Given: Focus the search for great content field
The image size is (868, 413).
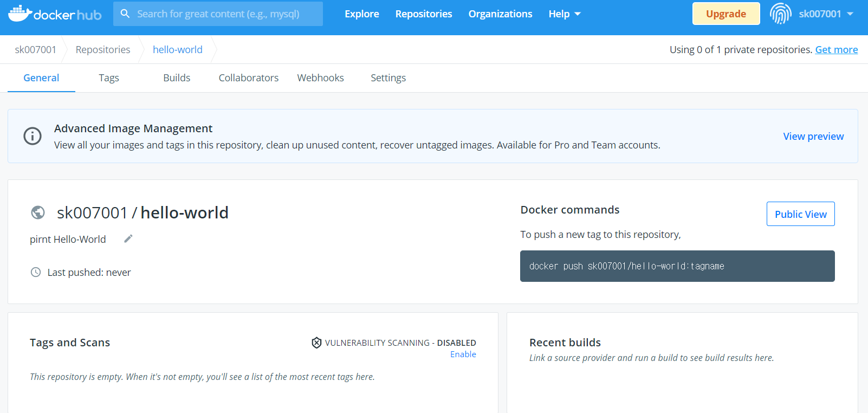Looking at the screenshot, I should (218, 14).
